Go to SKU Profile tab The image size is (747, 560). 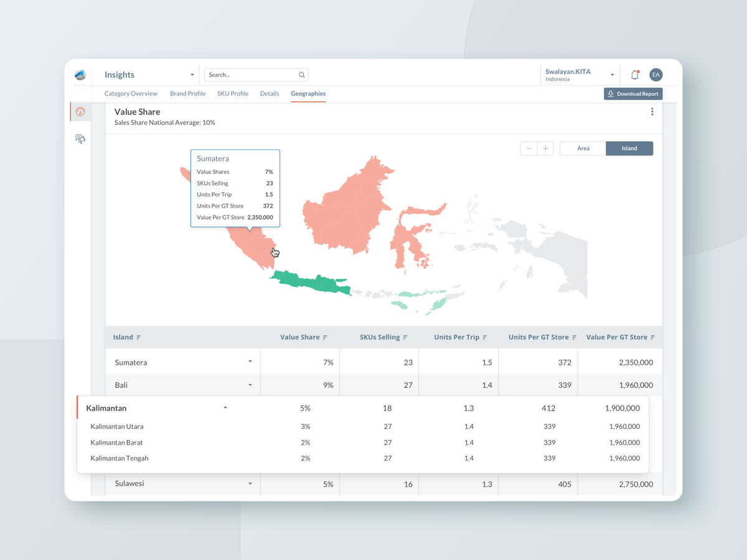pyautogui.click(x=233, y=93)
